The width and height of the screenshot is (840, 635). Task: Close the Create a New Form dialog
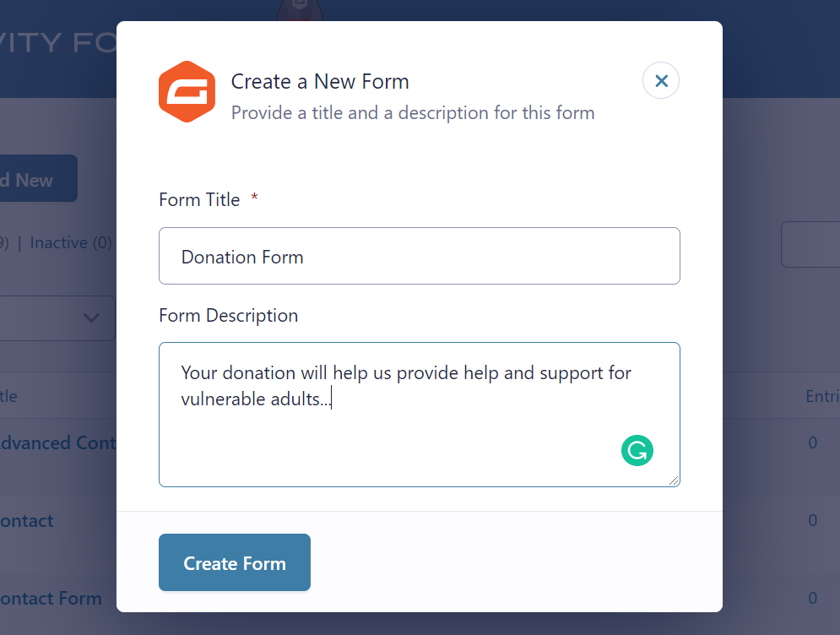click(x=661, y=81)
